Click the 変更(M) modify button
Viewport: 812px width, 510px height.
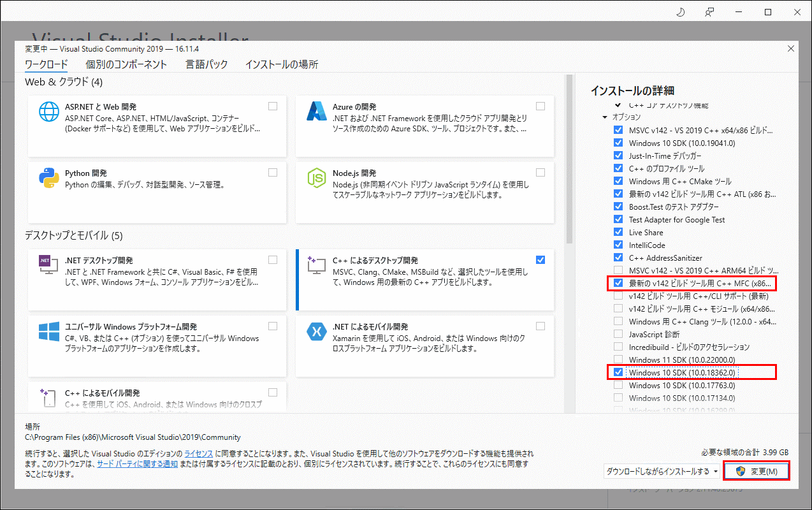tap(757, 471)
